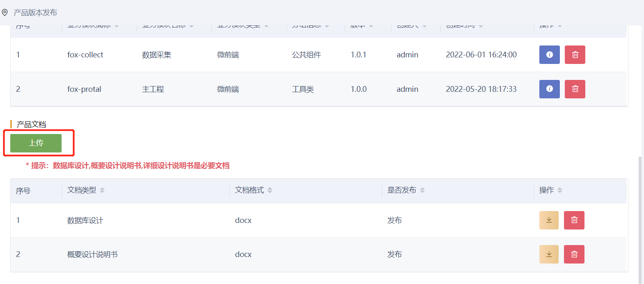Screen dimensions: 644x284
Task: Delete the 概要设计说明书 document
Action: 574,254
